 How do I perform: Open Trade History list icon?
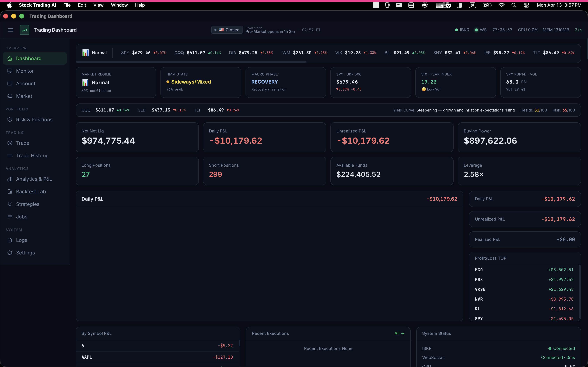point(10,155)
